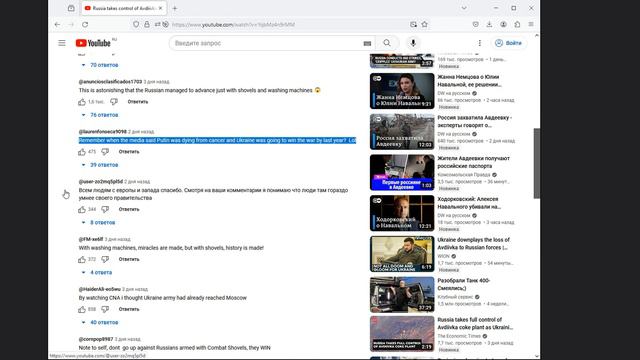Open the YouTube hamburger guide menu

(62, 43)
